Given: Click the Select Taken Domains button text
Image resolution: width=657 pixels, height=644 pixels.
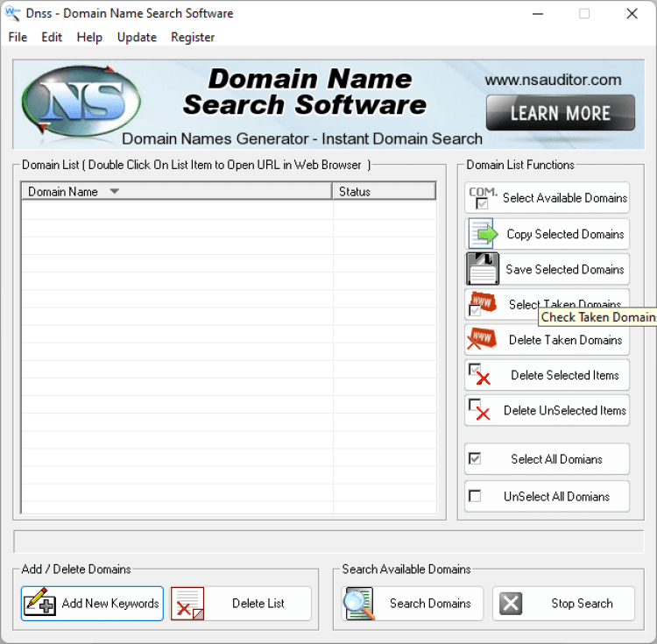Looking at the screenshot, I should click(x=564, y=303).
